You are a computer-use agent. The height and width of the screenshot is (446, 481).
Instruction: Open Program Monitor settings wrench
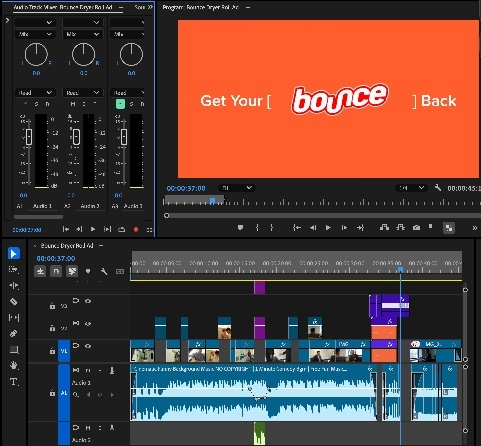point(438,188)
